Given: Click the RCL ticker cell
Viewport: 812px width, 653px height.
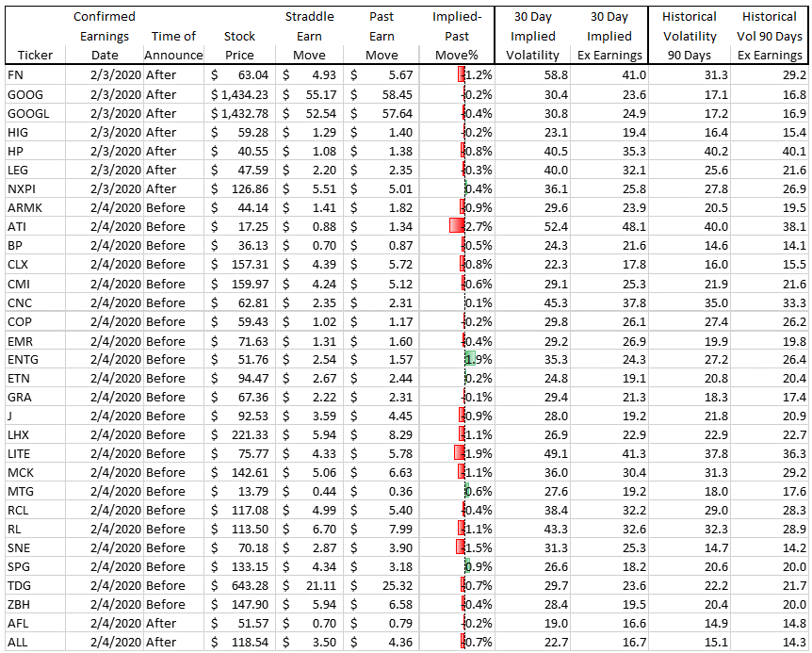Looking at the screenshot, I should click(x=35, y=511).
